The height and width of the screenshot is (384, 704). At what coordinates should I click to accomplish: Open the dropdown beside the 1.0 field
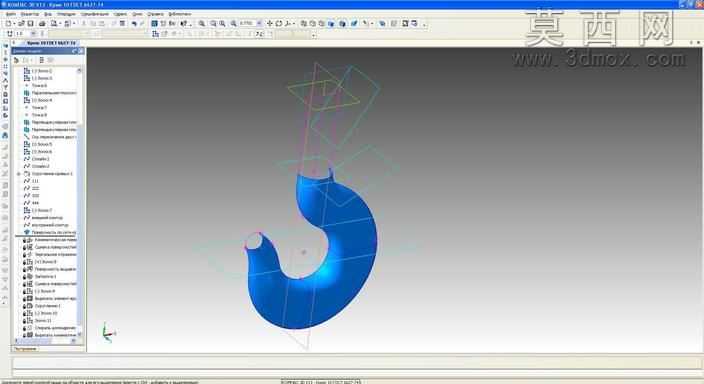pyautogui.click(x=33, y=34)
